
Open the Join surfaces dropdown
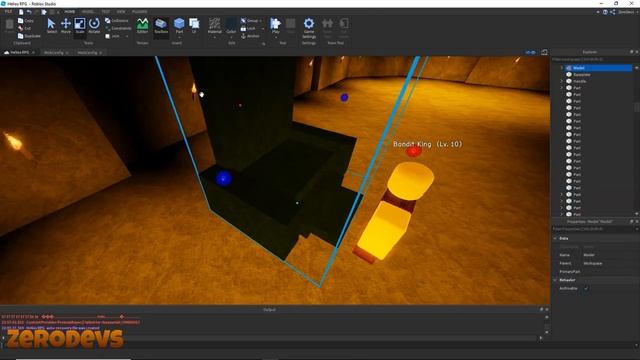(x=127, y=36)
